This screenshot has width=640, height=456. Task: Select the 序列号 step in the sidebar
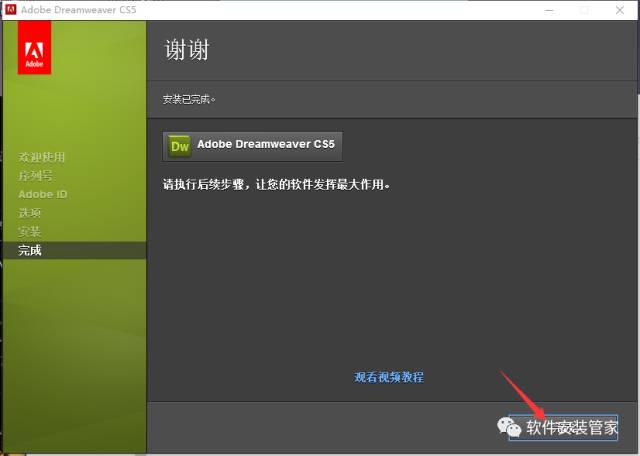(35, 175)
